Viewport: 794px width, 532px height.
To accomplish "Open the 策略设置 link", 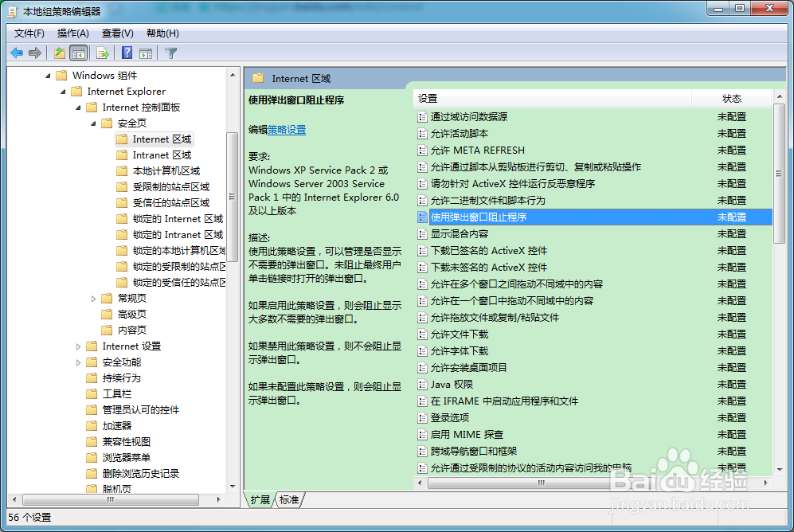I will 287,130.
